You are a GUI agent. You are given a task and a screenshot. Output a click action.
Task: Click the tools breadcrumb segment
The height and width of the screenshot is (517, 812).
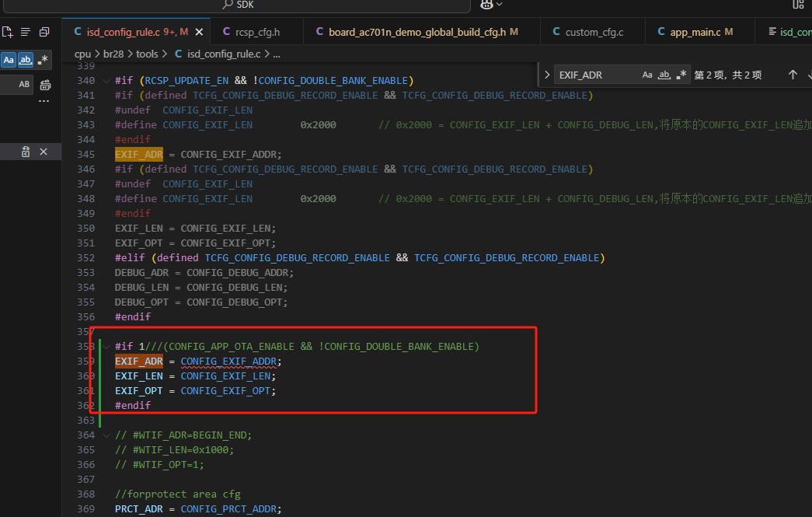click(x=147, y=54)
